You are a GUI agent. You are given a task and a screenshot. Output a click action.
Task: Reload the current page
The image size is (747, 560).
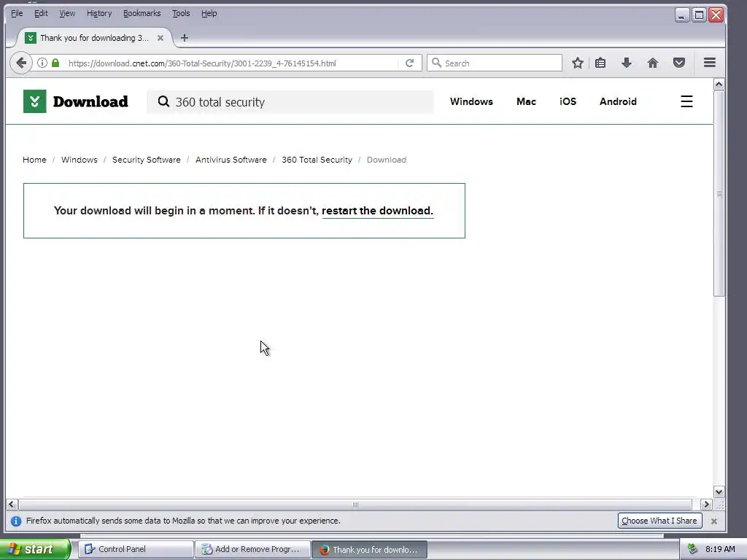click(x=409, y=63)
